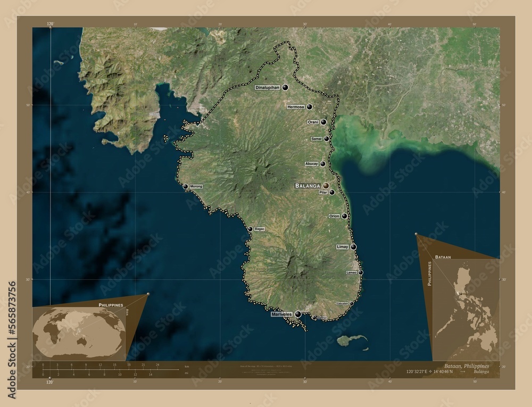This screenshot has width=532, height=407.
Task: Click the Orion town marker dot
Action: (344, 216)
